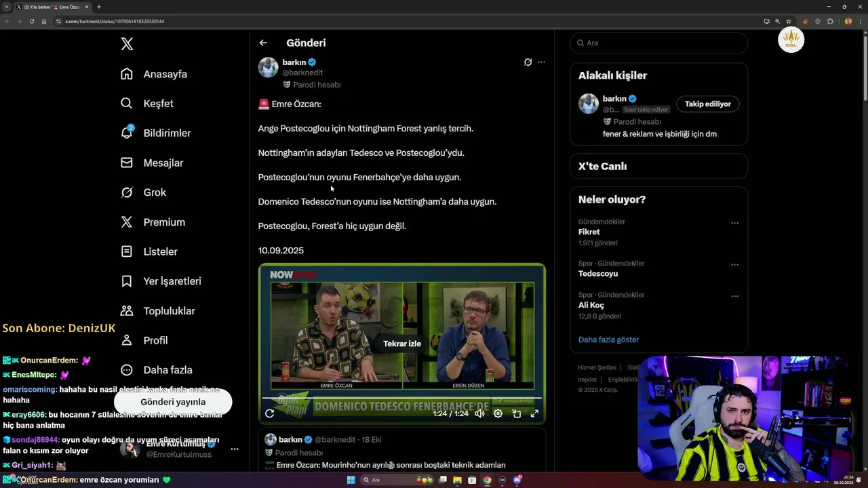The height and width of the screenshot is (488, 868).
Task: Close the X browser tab
Action: (87, 7)
